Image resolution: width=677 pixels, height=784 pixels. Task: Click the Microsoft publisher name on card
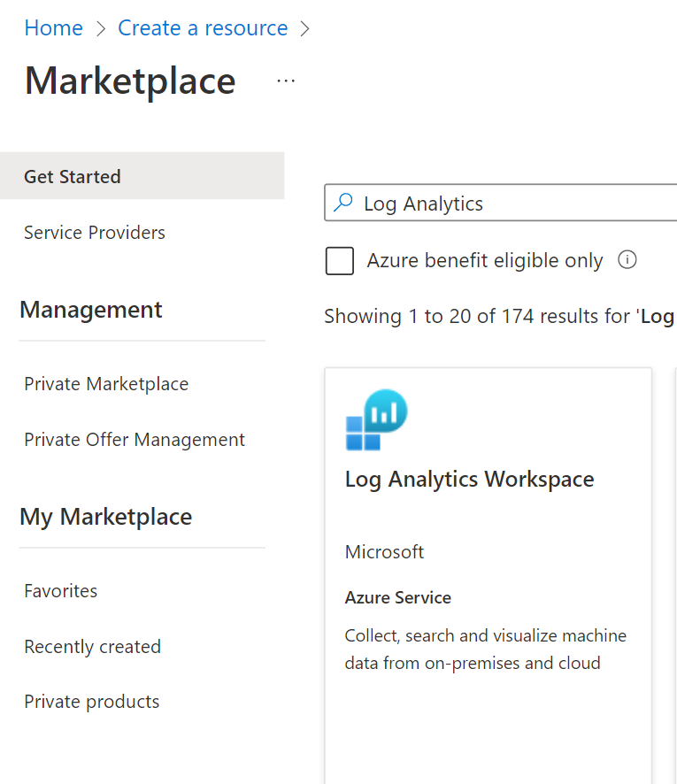[x=384, y=552]
